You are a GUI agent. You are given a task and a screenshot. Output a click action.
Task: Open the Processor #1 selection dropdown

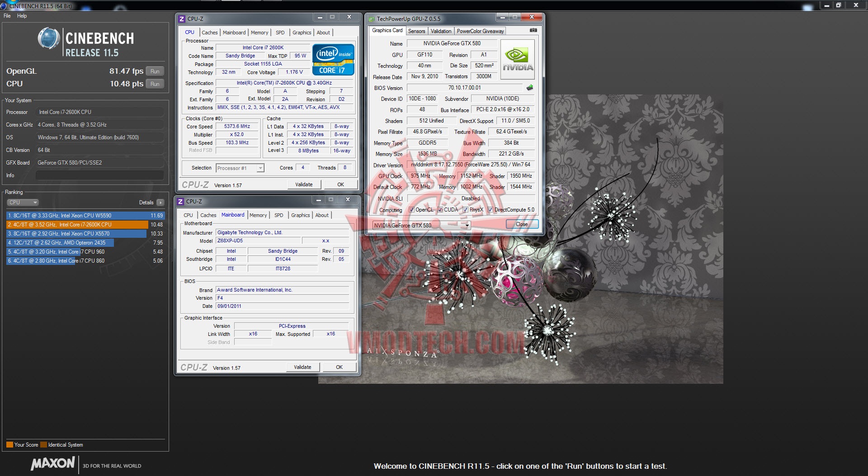pyautogui.click(x=240, y=168)
